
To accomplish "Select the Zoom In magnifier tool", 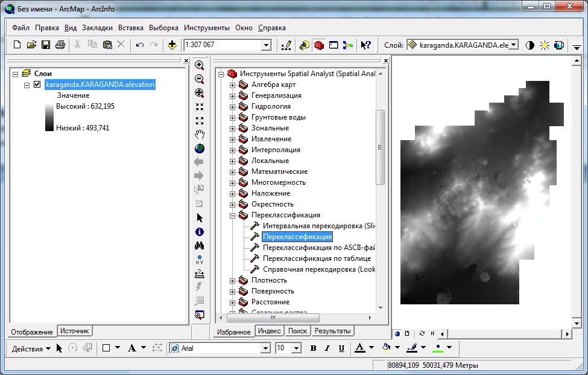I will pyautogui.click(x=200, y=65).
